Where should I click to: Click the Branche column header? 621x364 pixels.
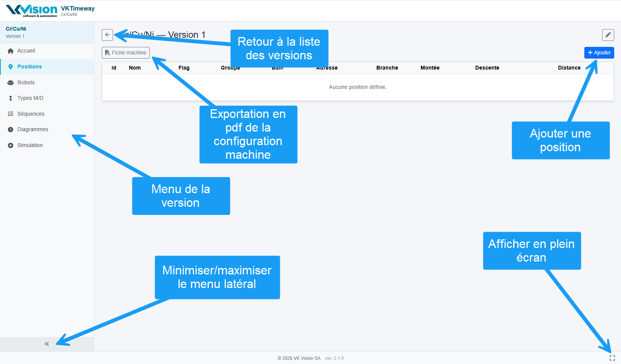[387, 68]
